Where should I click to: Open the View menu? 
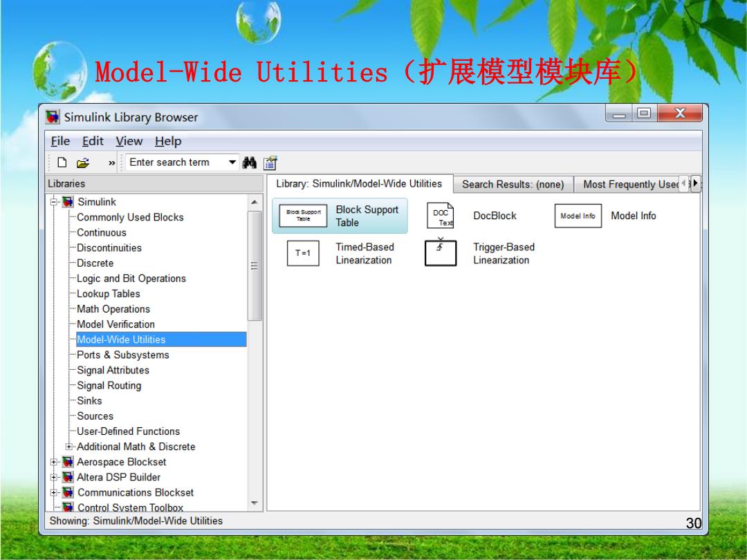[x=129, y=142]
